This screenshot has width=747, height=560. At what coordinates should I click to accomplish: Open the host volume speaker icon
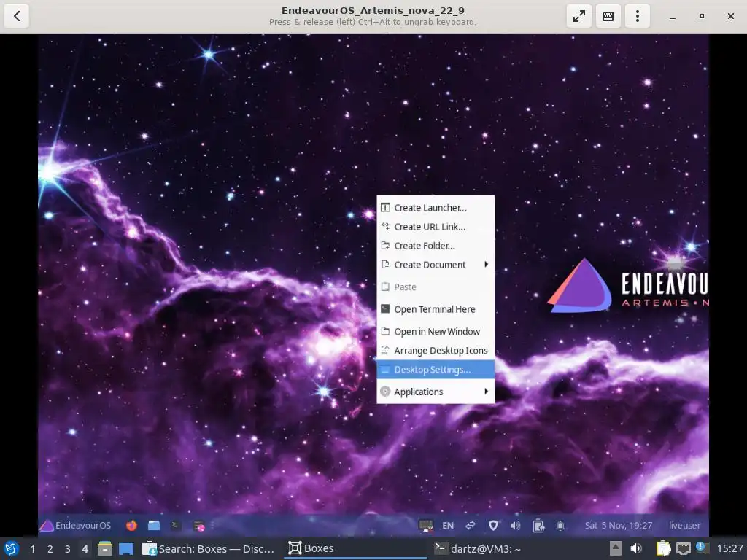pos(636,548)
